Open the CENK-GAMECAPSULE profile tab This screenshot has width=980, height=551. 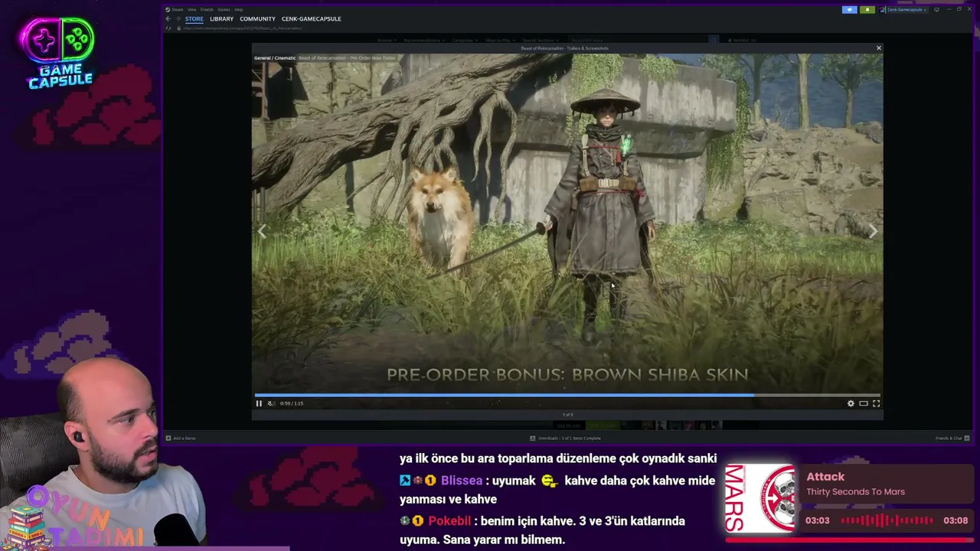(312, 18)
